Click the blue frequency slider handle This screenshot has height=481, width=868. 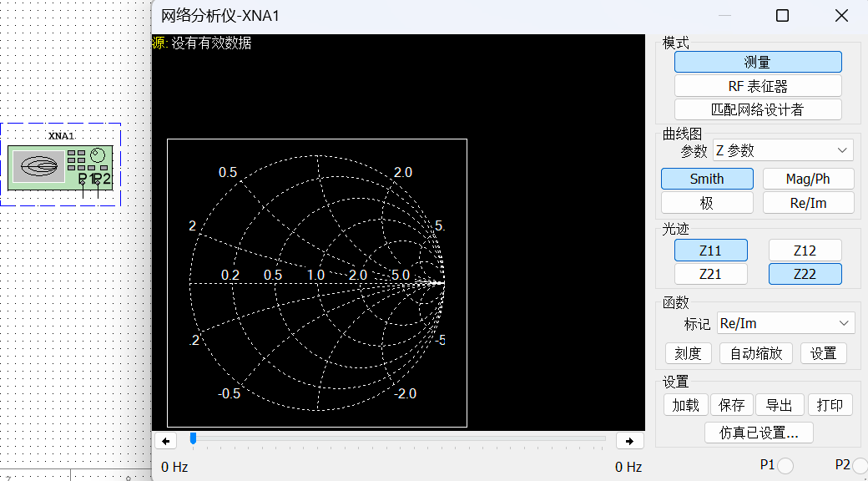pyautogui.click(x=193, y=438)
